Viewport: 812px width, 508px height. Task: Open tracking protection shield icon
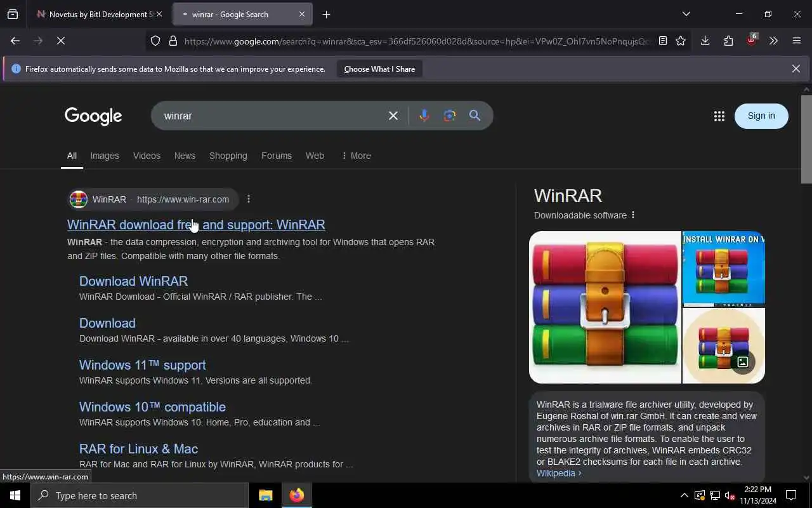[155, 41]
